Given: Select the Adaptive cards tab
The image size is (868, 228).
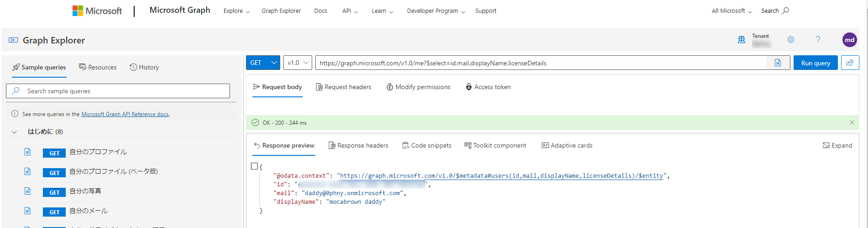Looking at the screenshot, I should (567, 145).
